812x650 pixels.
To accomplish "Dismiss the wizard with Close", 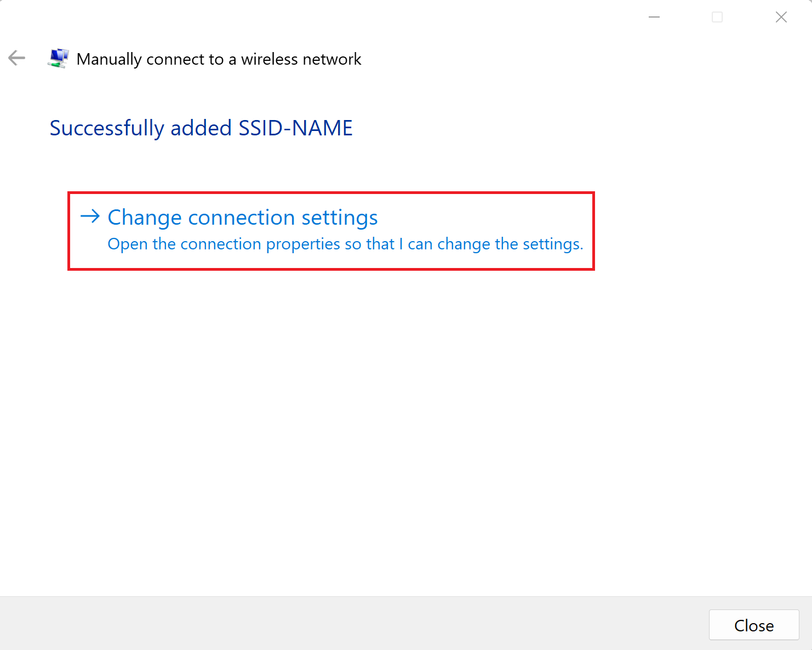I will pos(754,625).
